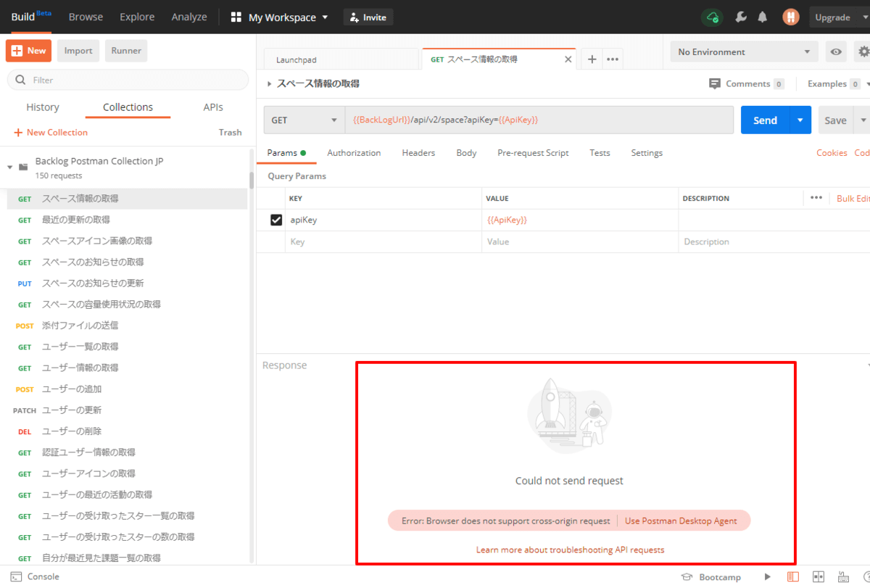Click the Import button
The width and height of the screenshot is (870, 588).
pos(78,51)
